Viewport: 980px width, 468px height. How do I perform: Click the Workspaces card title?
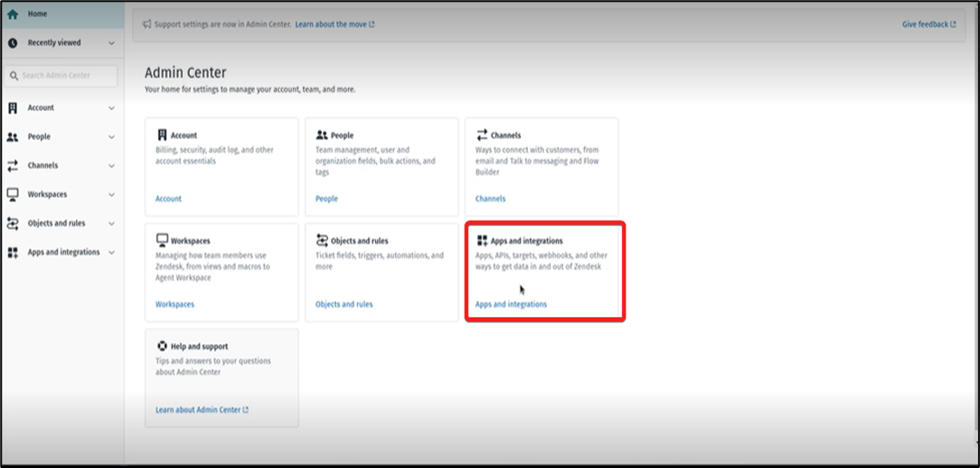pyautogui.click(x=191, y=240)
